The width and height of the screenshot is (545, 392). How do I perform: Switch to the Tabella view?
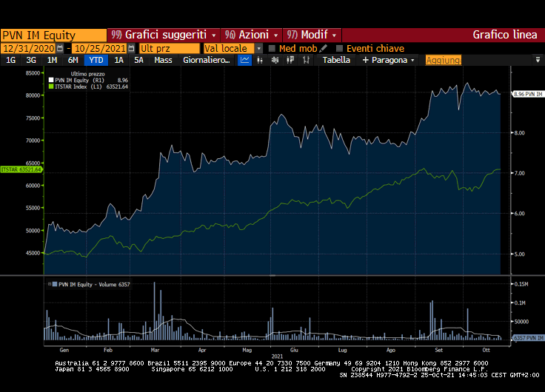pos(337,60)
